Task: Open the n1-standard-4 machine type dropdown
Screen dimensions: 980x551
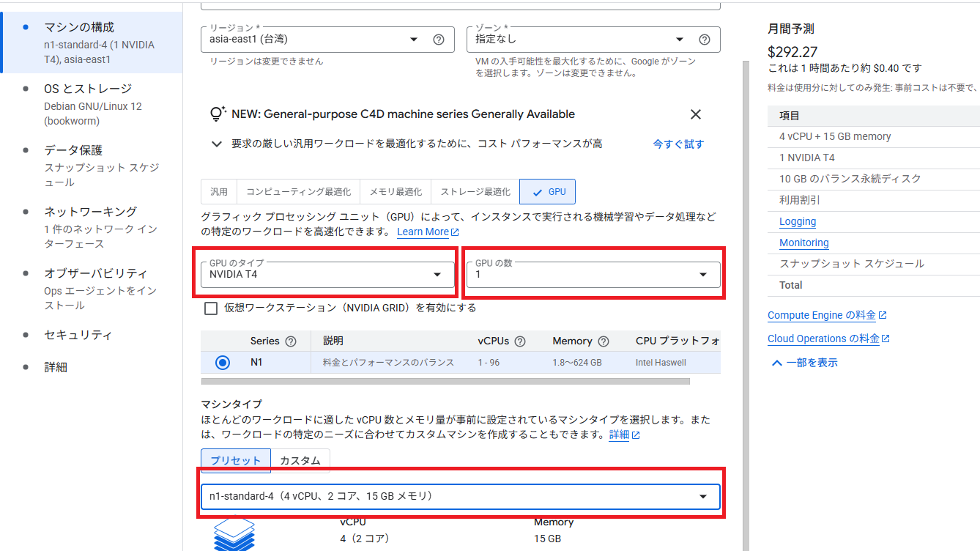Action: [461, 497]
